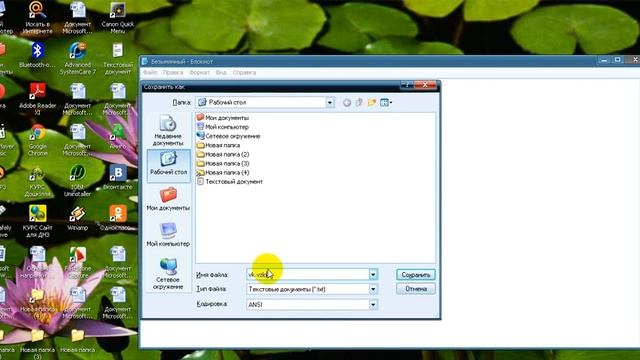Open the Одноклассники desktop shortcut
The height and width of the screenshot is (360, 640).
(118, 218)
